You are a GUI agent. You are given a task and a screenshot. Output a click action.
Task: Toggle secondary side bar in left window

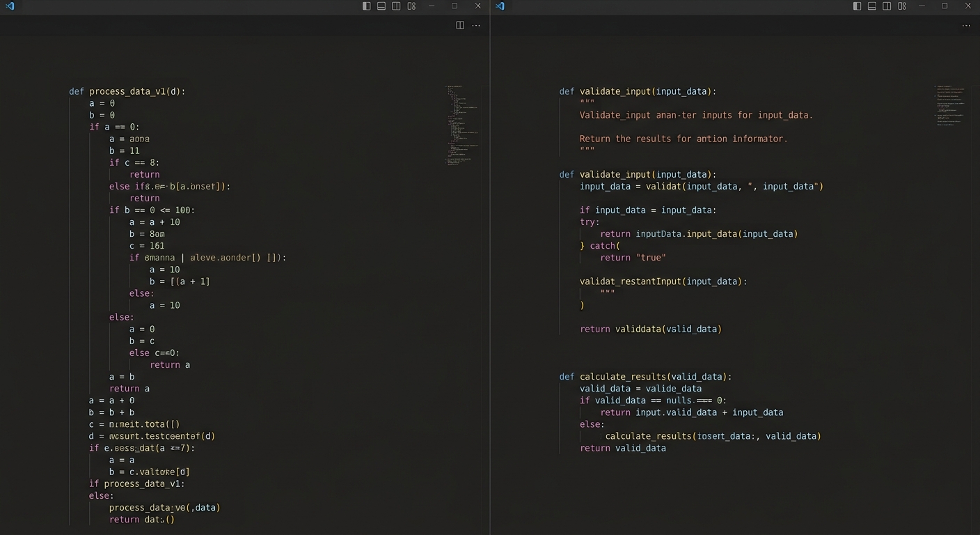pos(396,6)
